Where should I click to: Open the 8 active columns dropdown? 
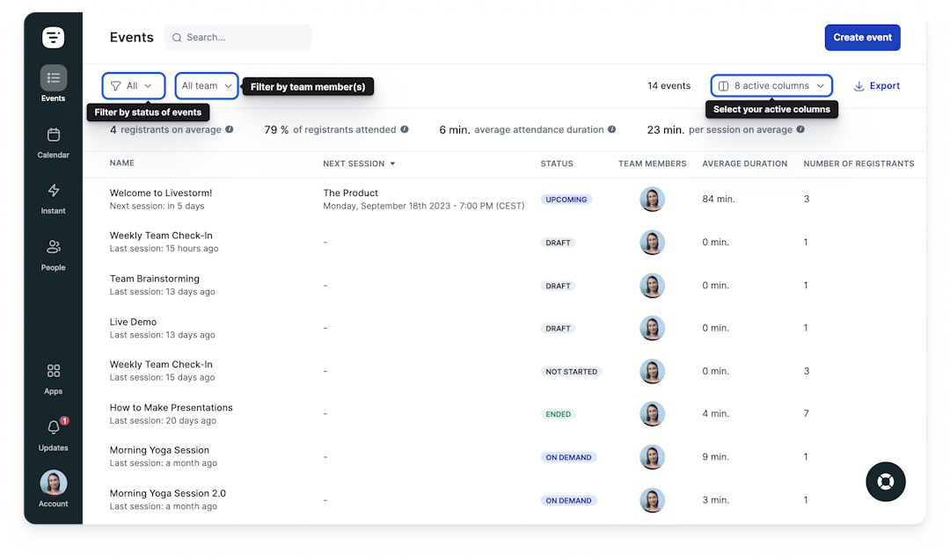pos(771,86)
